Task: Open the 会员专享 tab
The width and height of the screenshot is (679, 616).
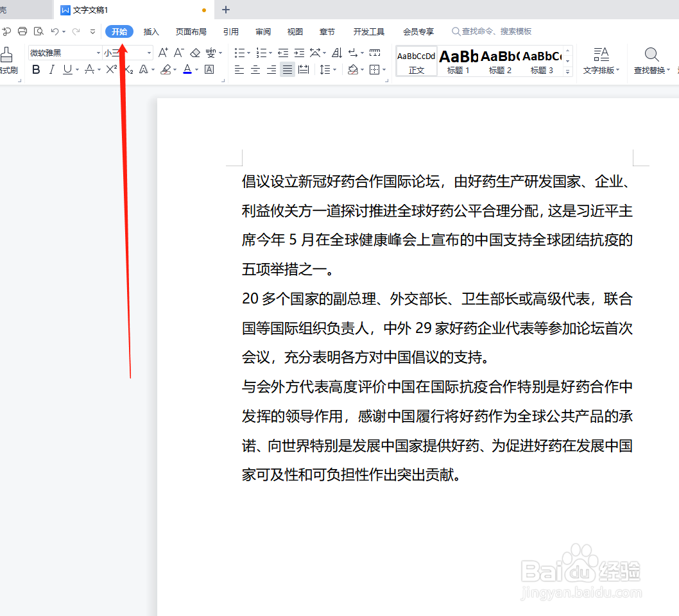Action: [x=418, y=31]
